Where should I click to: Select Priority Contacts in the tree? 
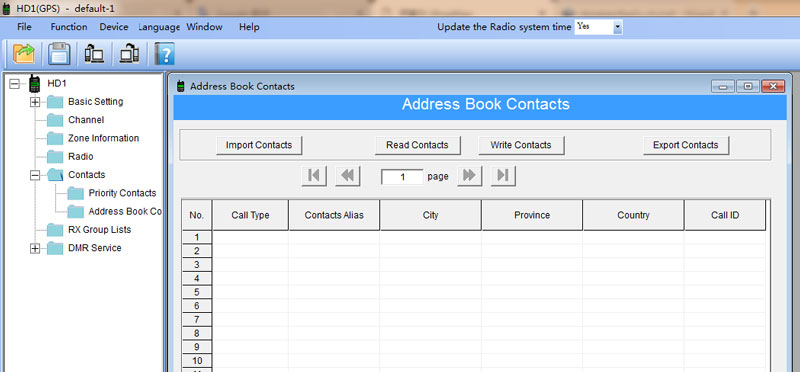coord(122,193)
